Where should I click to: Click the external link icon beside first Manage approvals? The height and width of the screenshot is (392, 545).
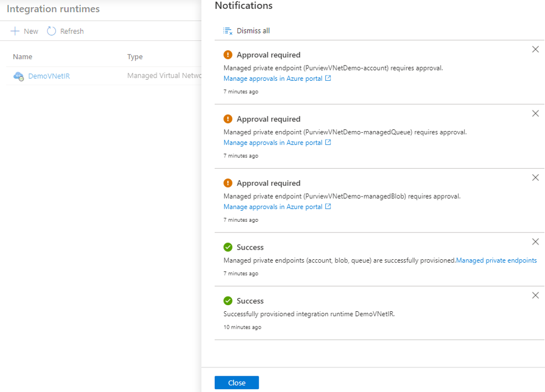(x=329, y=78)
